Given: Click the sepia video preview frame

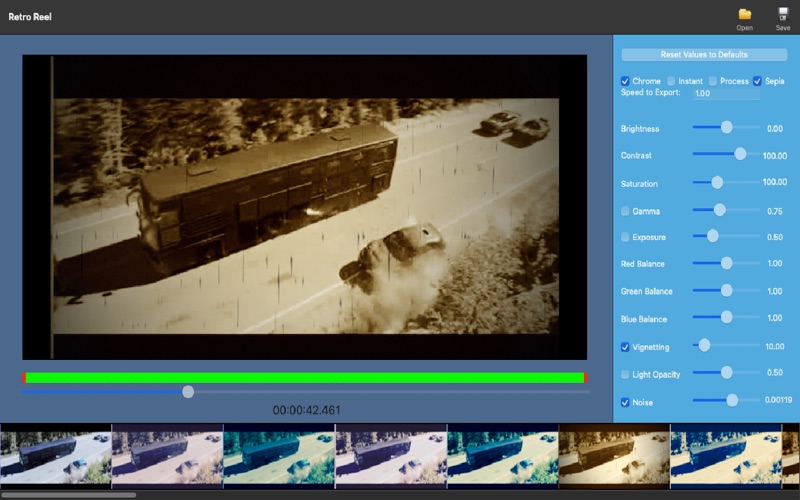Looking at the screenshot, I should [x=305, y=207].
